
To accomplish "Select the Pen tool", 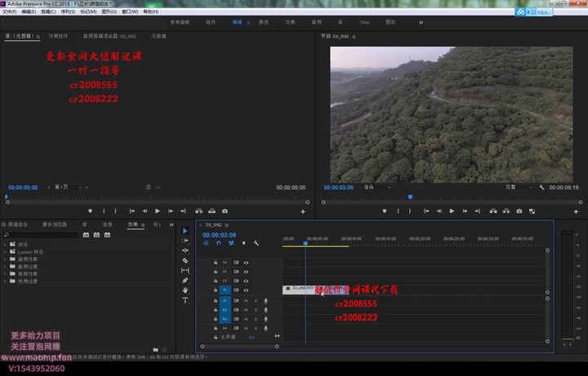I will (185, 280).
